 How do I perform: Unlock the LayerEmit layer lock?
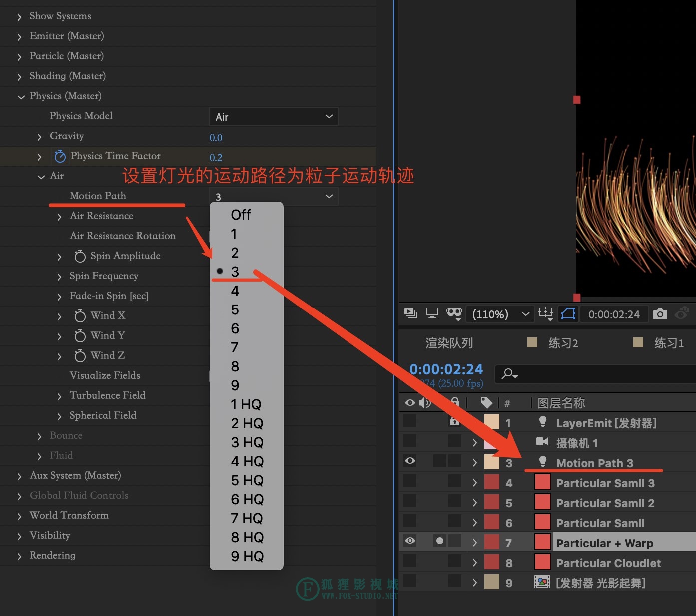coord(454,421)
